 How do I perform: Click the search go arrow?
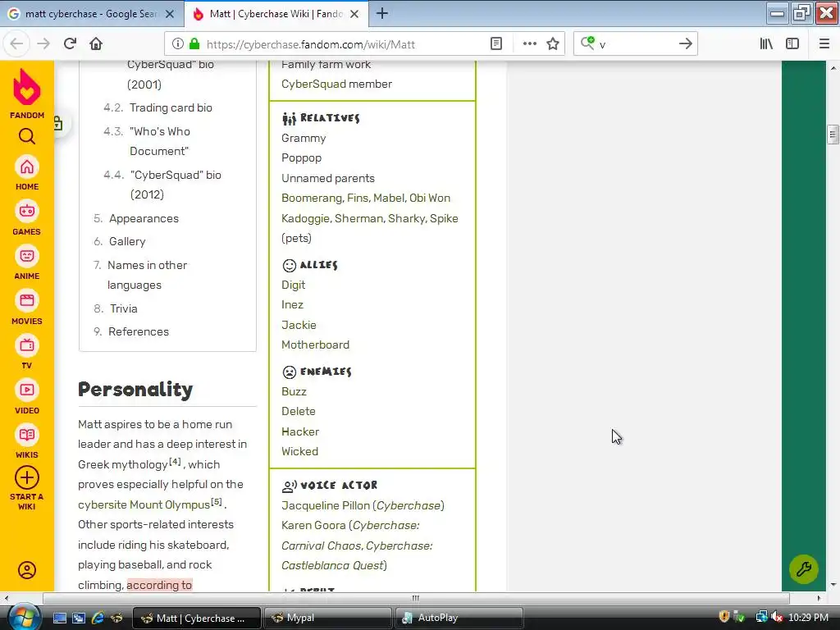[686, 44]
